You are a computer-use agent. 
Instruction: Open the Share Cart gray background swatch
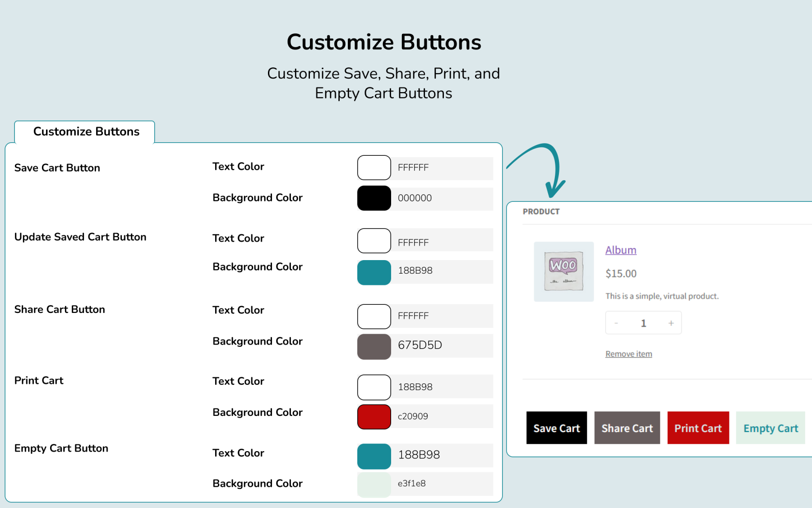(x=374, y=346)
